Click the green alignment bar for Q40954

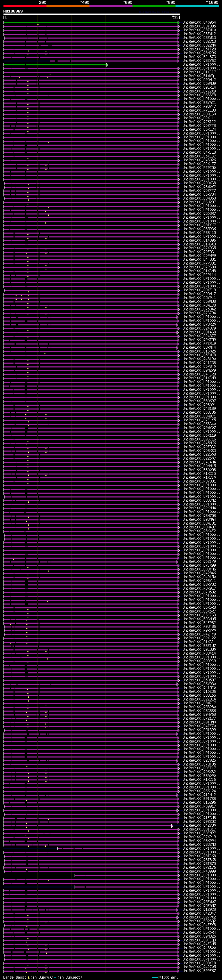91,23
